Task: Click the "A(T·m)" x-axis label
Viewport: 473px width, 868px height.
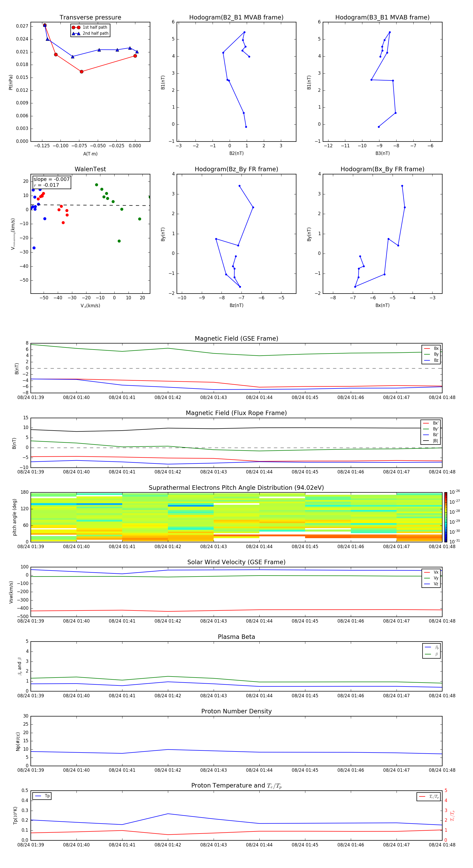Action: click(90, 154)
